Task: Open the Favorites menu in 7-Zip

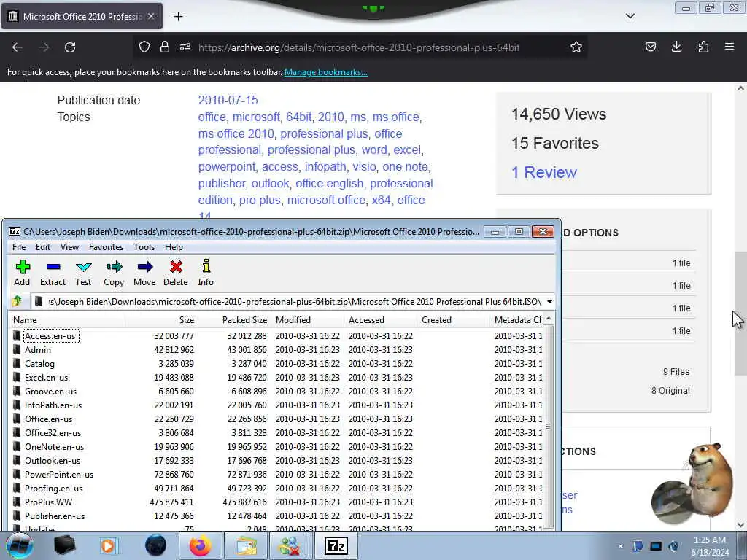Action: click(107, 247)
